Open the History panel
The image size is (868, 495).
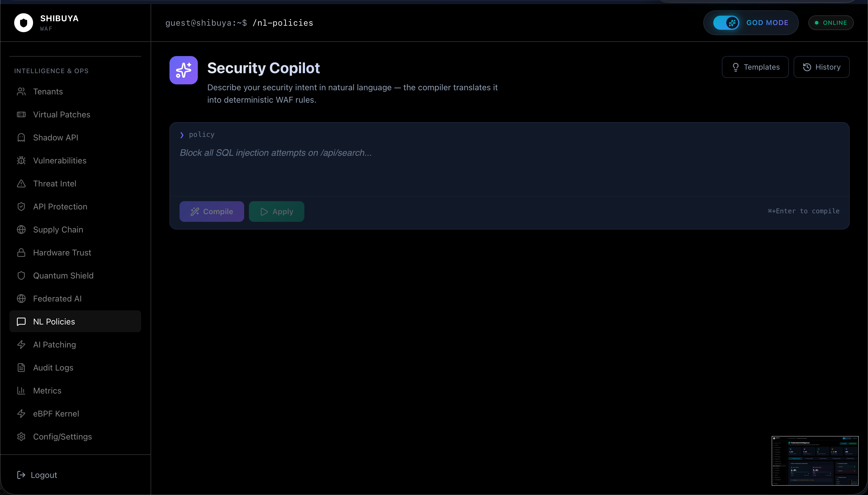(821, 67)
